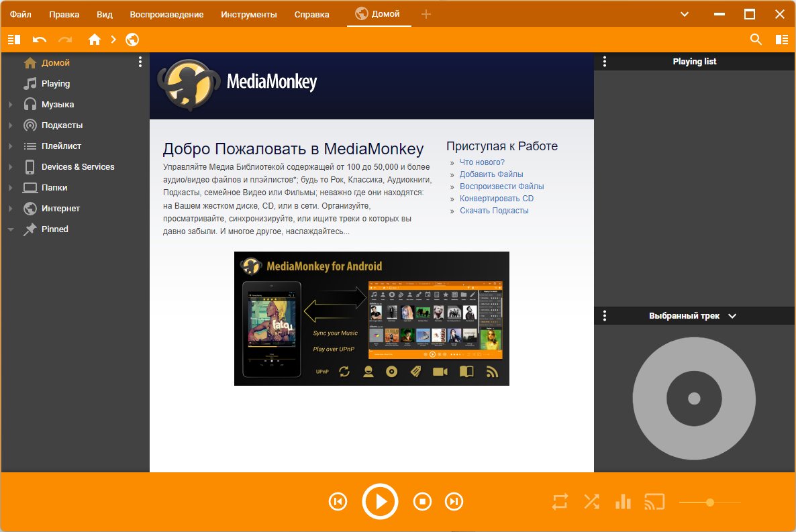796x532 pixels.
Task: Expand the Подкасты tree node arrow
Action: pyautogui.click(x=11, y=125)
